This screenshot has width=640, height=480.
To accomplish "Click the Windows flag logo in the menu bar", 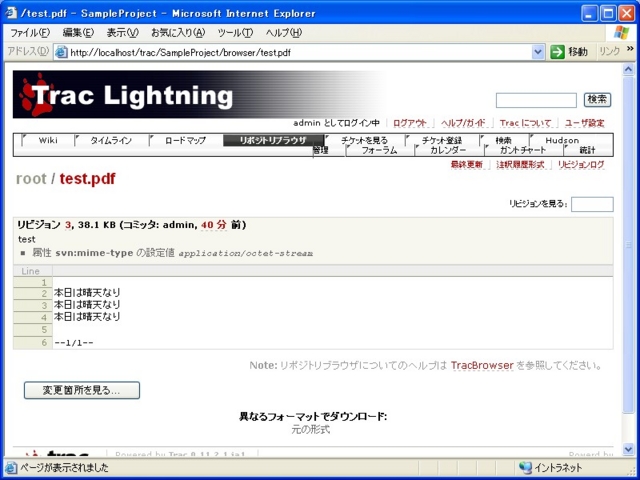I will (x=622, y=32).
